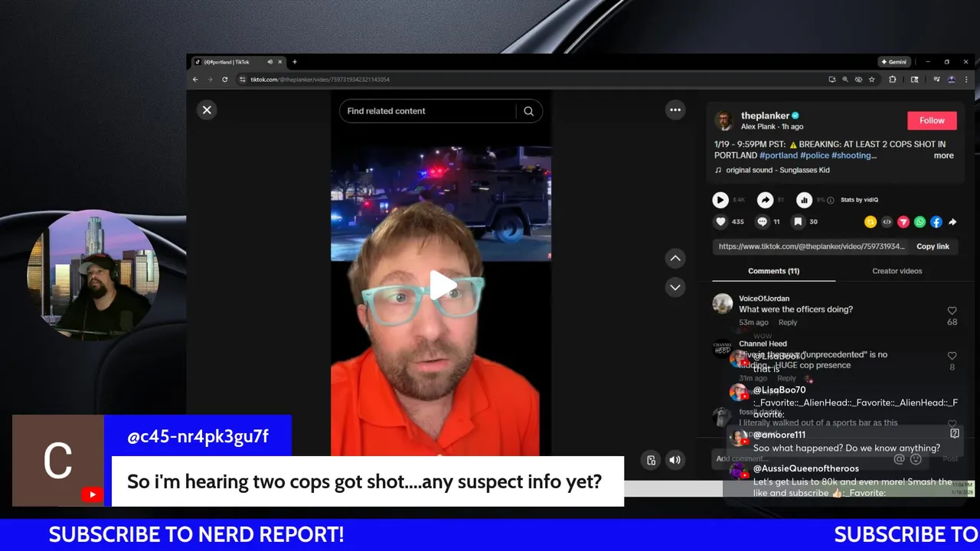
Task: Open VoiceOfJordan commenter avatar
Action: [x=723, y=304]
